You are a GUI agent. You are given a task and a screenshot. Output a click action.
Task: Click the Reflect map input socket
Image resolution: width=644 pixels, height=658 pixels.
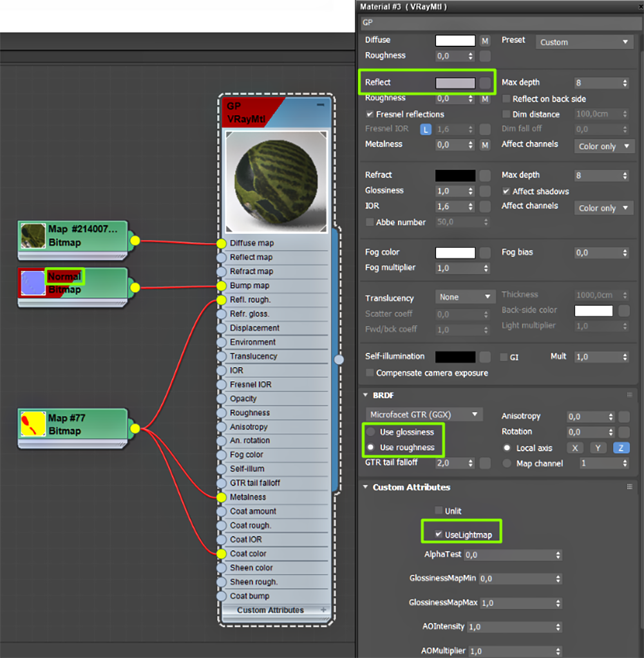tap(222, 258)
